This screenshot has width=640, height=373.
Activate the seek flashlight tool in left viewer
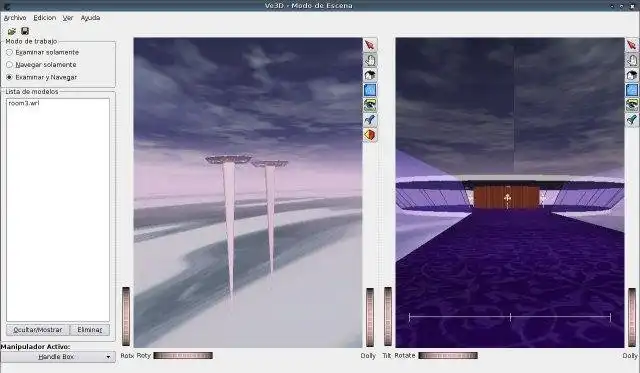370,120
